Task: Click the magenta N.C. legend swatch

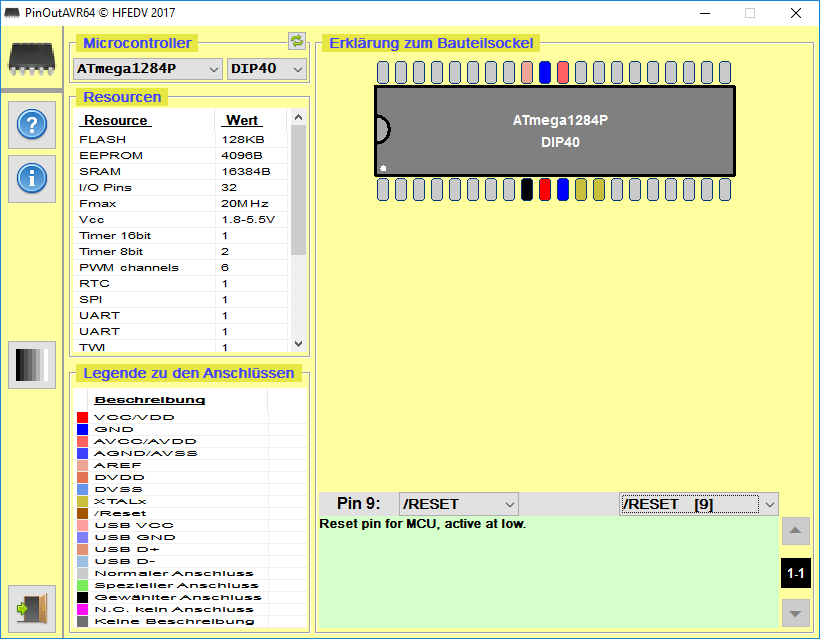Action: [x=83, y=610]
